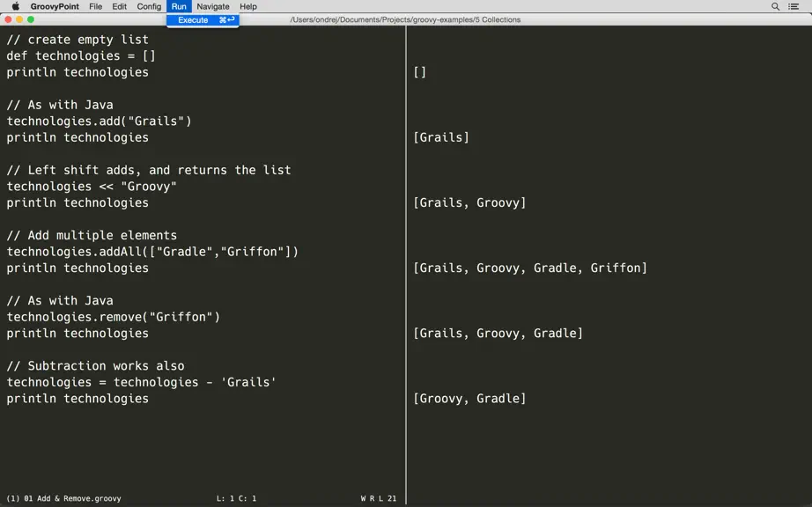Viewport: 812px width, 507px height.
Task: Open Notification Center list icon
Action: (x=794, y=6)
